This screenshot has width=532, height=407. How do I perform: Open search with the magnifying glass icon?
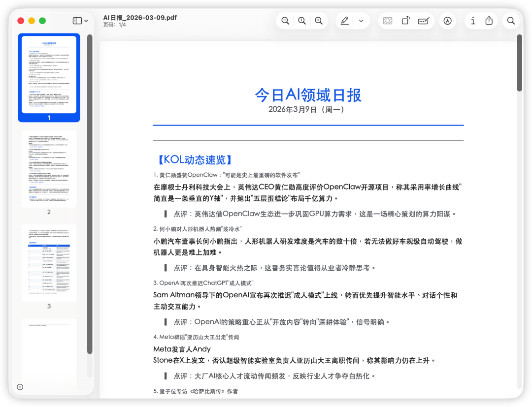coord(511,21)
